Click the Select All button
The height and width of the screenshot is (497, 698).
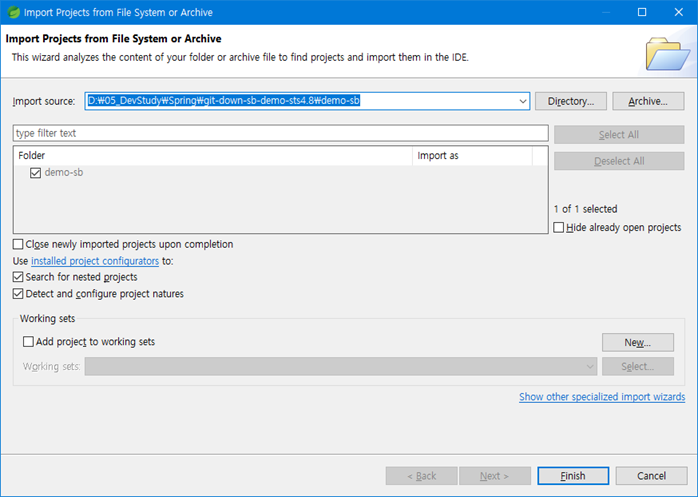619,134
